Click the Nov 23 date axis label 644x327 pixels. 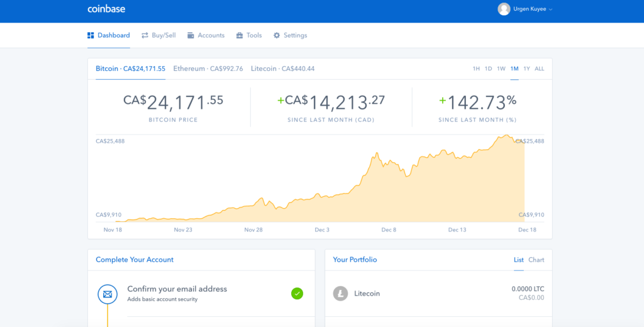point(183,230)
